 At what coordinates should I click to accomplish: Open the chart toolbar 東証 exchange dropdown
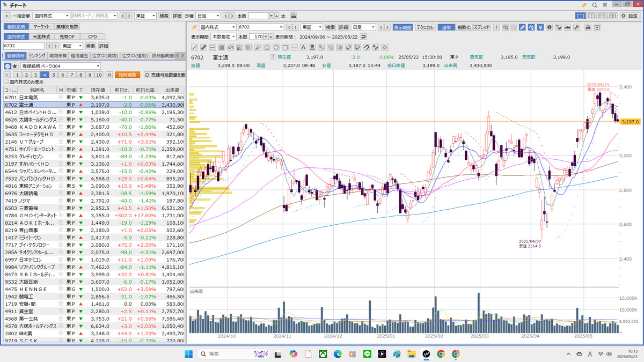[312, 27]
